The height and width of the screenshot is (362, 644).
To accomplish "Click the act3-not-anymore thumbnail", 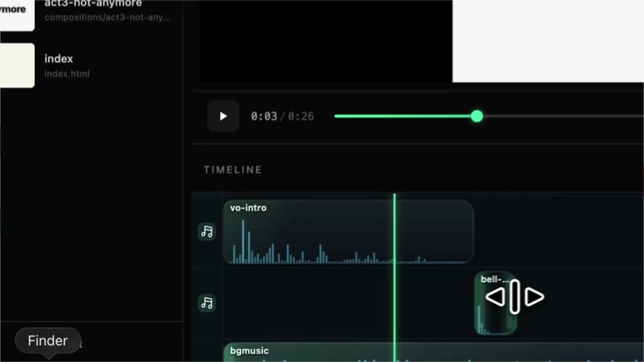I will [17, 15].
